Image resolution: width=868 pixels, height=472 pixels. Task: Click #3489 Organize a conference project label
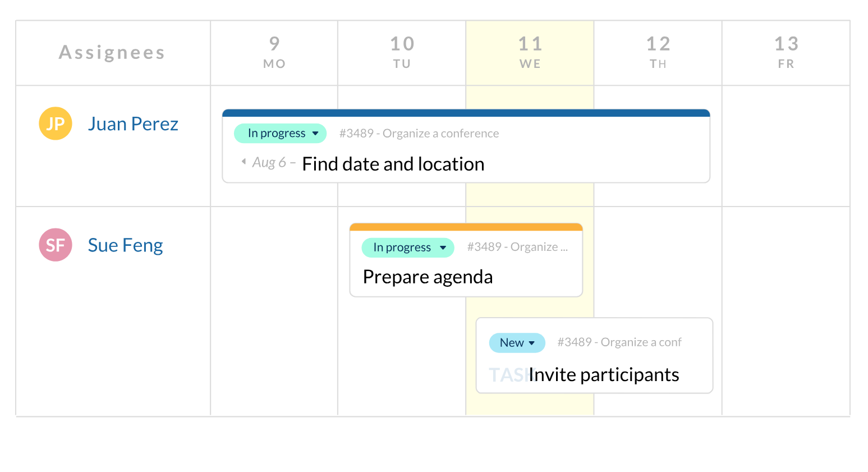419,134
